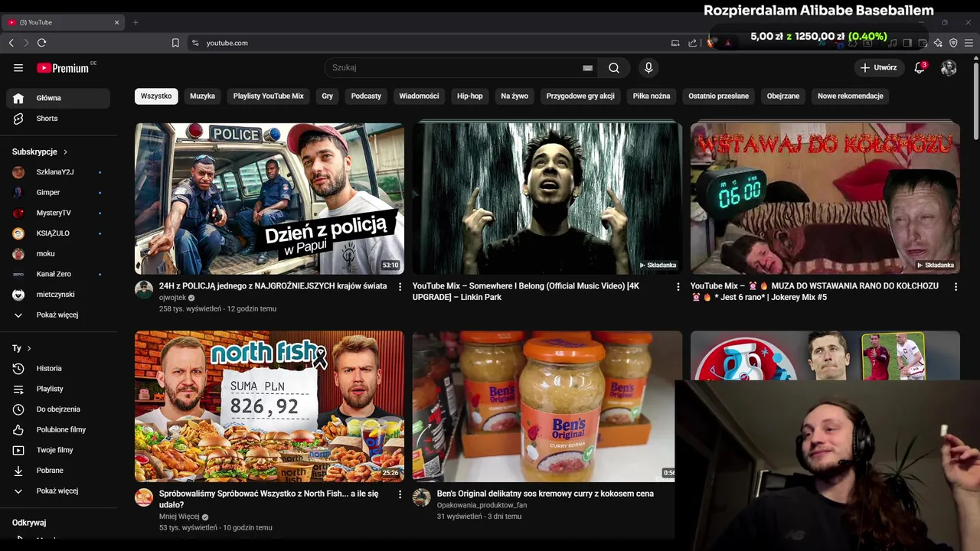Open Kanał Zero subscription channel
980x551 pixels.
pos(58,274)
